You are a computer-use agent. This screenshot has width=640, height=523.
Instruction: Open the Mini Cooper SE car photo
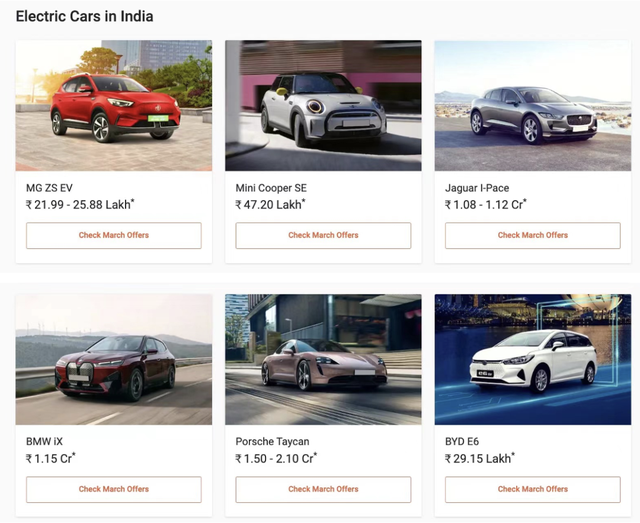[323, 105]
